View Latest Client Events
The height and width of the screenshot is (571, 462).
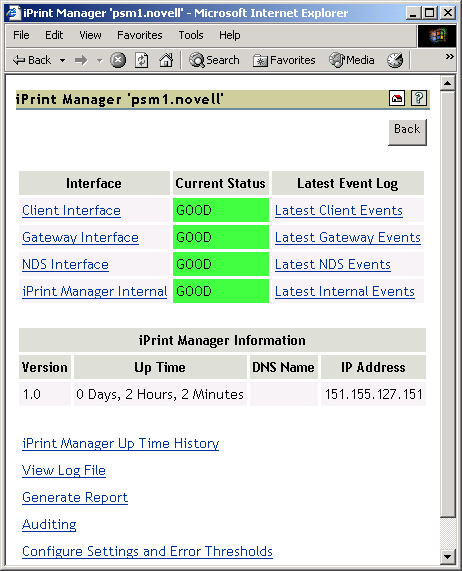click(x=339, y=210)
